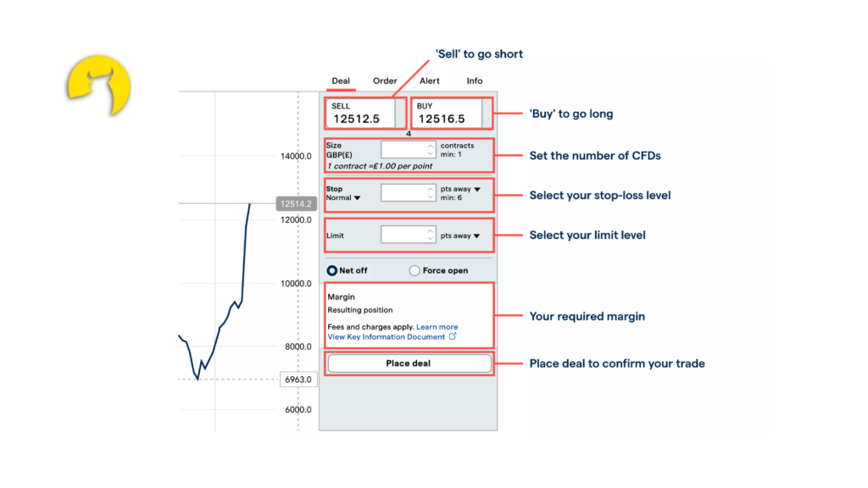
Task: Select the Net off radio option
Action: [x=332, y=271]
